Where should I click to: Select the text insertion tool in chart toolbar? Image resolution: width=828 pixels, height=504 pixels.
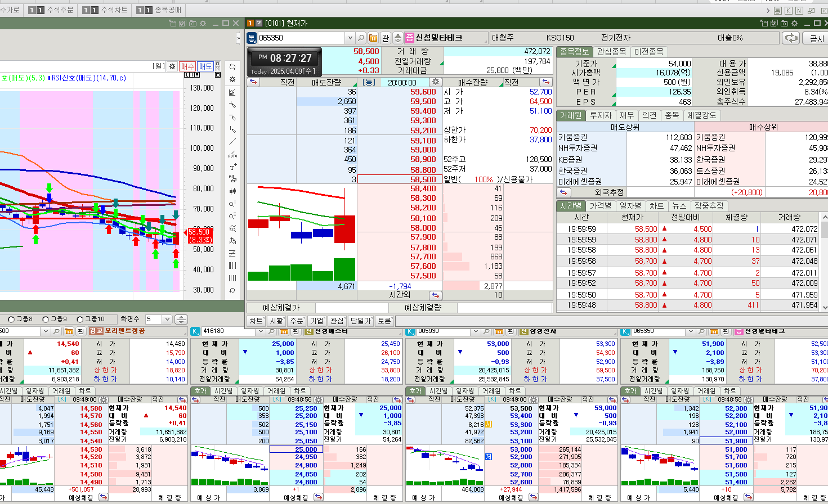[x=232, y=167]
